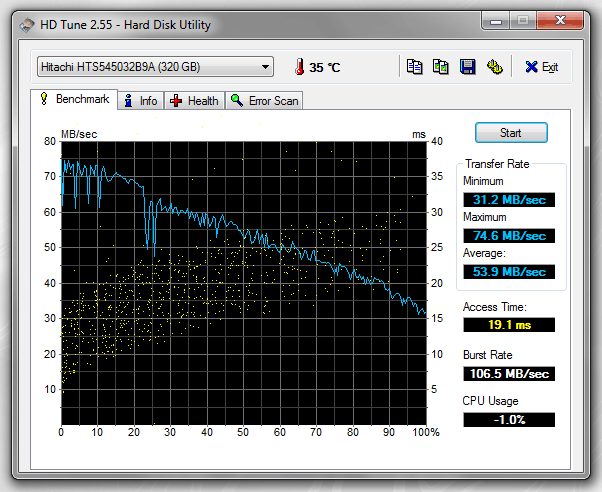Click the save screenshot floppy disk icon

tap(468, 67)
